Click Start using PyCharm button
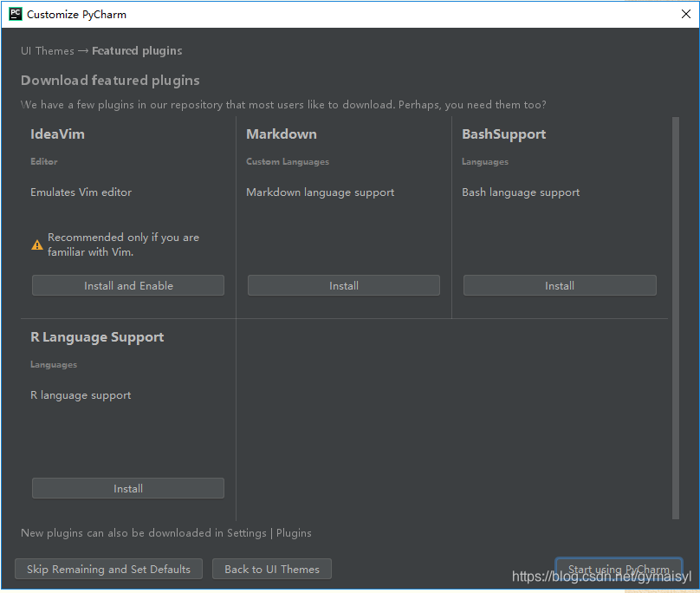Screen dimensions: 700x593 (619, 569)
